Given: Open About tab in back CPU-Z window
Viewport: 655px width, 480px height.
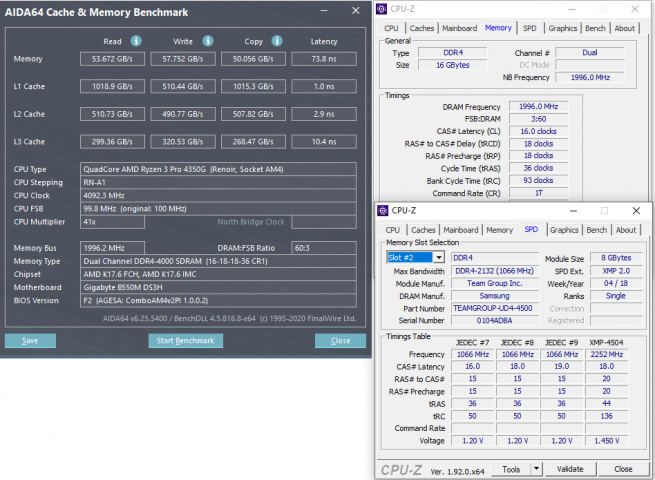Looking at the screenshot, I should 625,28.
